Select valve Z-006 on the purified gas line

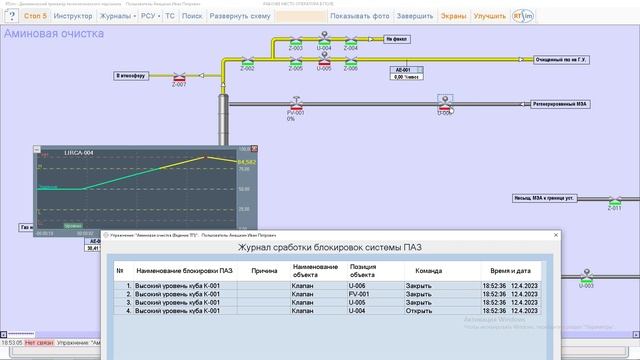pos(351,62)
